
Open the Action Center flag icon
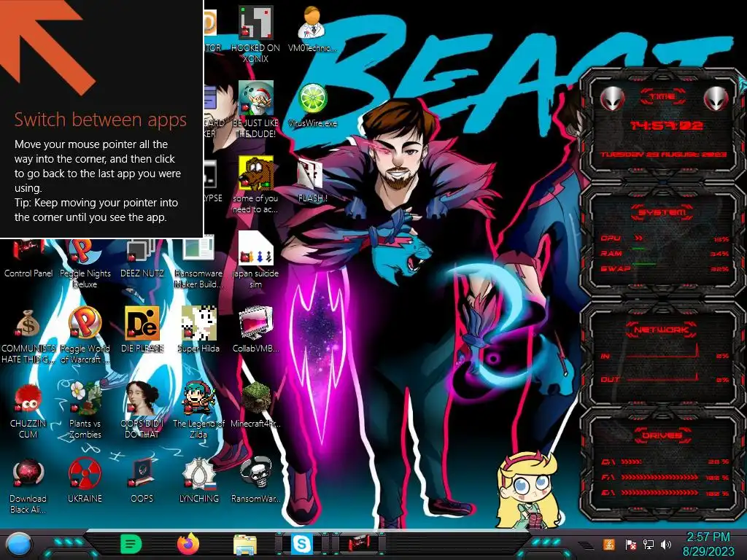[x=631, y=544]
